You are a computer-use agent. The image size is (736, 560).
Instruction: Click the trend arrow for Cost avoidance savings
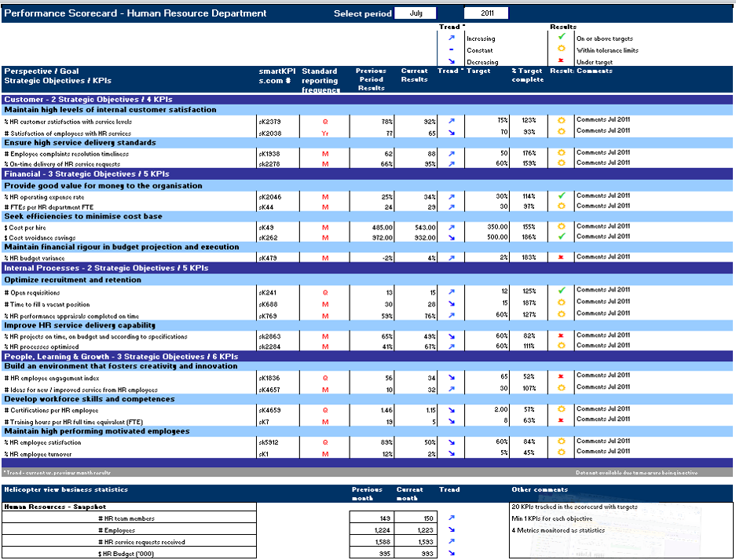click(x=451, y=236)
